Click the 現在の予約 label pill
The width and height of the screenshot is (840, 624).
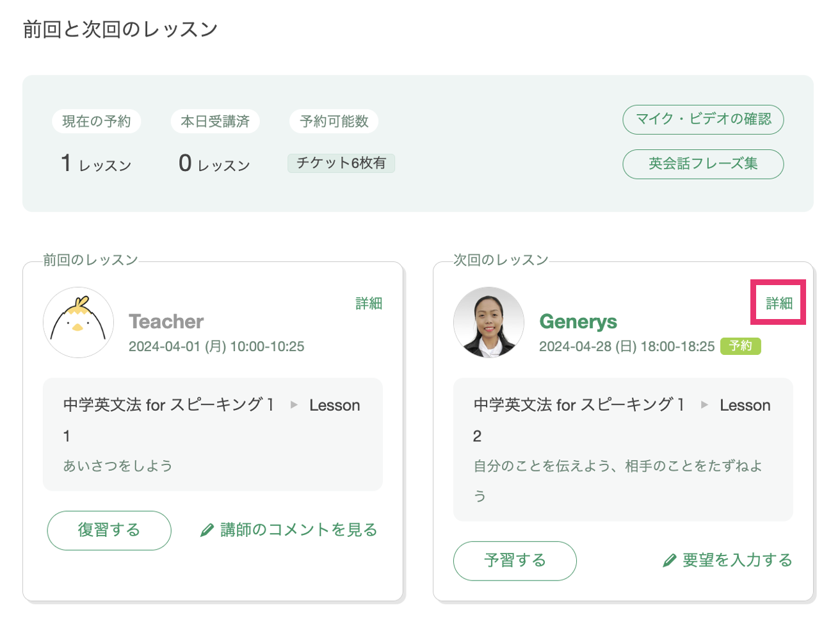97,121
